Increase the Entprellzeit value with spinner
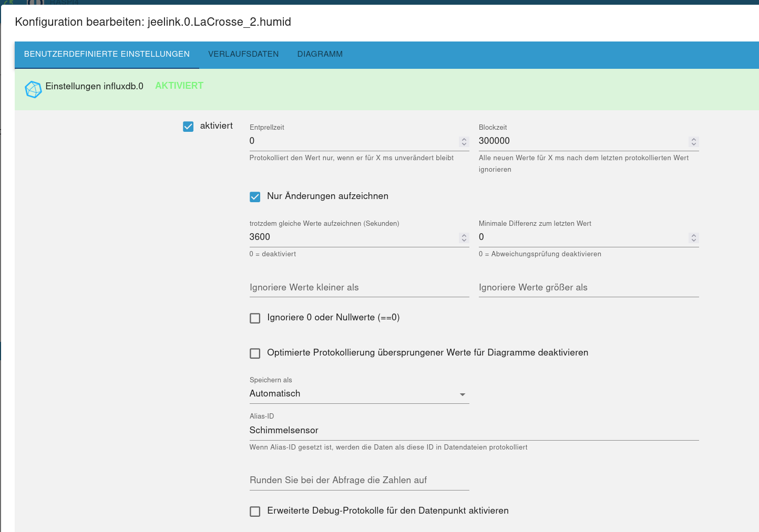 pyautogui.click(x=464, y=139)
